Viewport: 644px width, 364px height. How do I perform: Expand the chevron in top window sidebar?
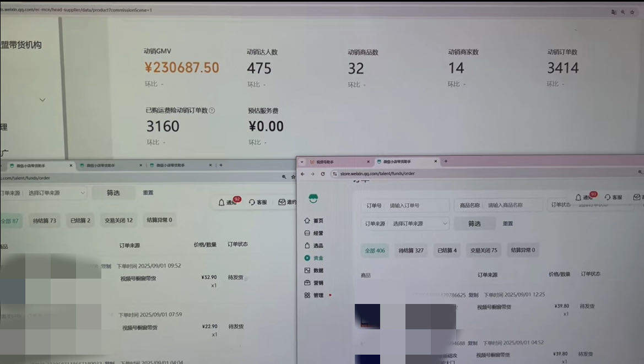pos(42,100)
